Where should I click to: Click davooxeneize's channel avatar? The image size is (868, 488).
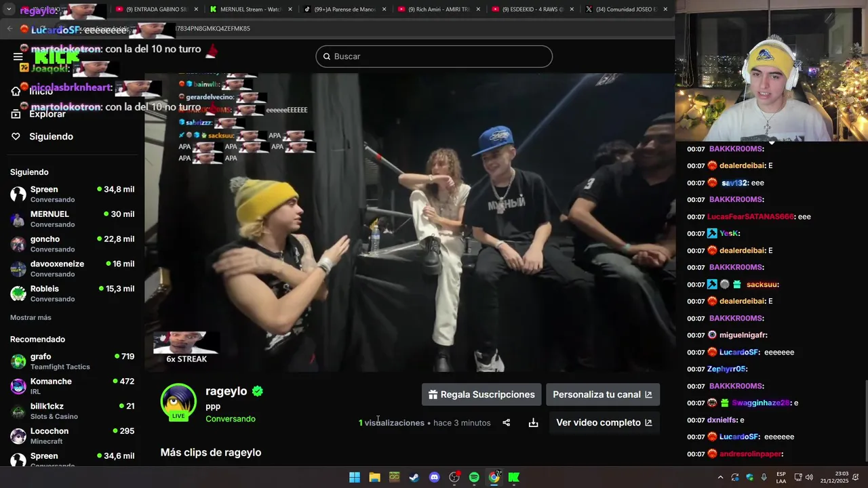point(18,269)
